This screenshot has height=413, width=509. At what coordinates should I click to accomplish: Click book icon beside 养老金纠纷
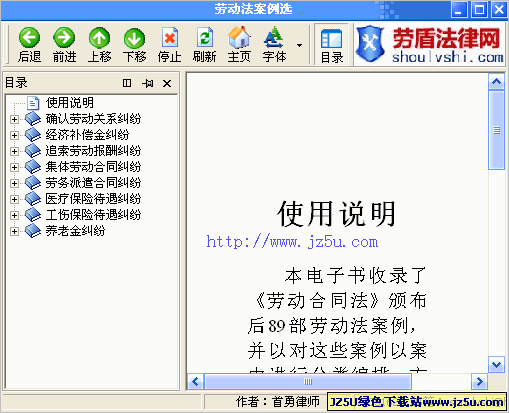point(33,231)
